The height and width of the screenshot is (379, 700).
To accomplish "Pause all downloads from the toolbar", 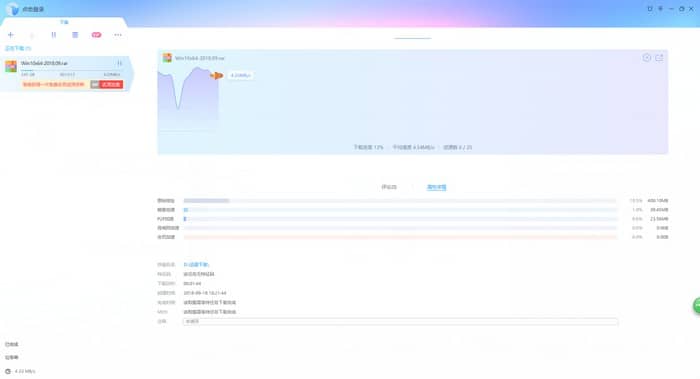I will pos(54,34).
